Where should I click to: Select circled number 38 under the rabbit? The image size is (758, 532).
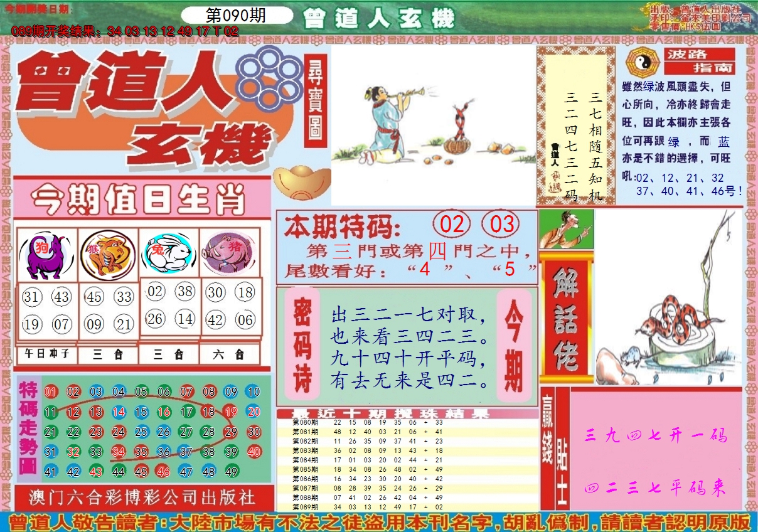(184, 291)
